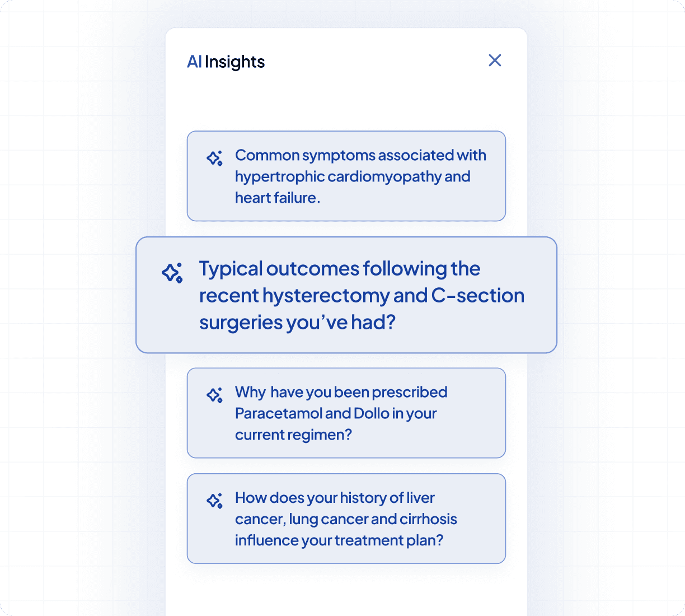Screen dimensions: 685x616
Task: Open the liver cancer treatment plan question
Action: [346, 519]
